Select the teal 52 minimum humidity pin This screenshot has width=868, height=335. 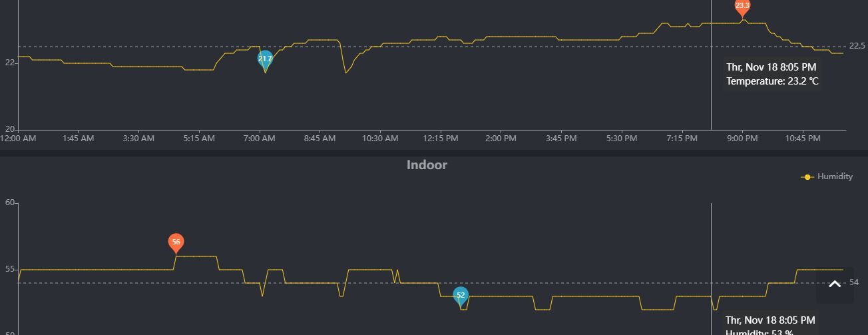(461, 296)
